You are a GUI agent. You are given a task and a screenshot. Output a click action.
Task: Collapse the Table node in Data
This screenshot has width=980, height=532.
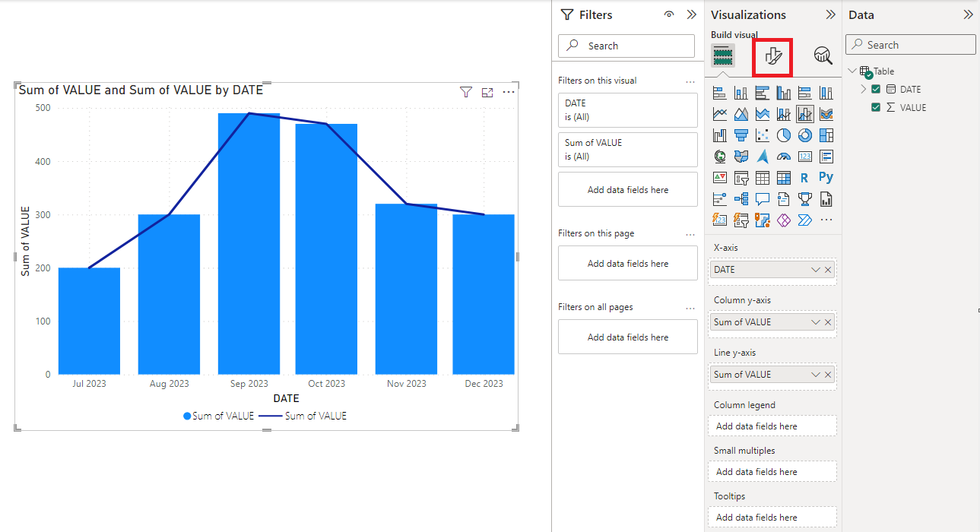coord(852,71)
